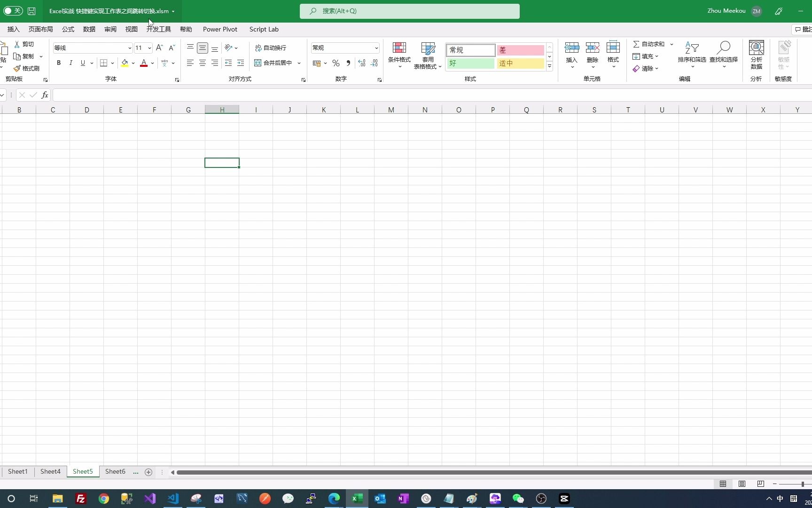The width and height of the screenshot is (812, 508).
Task: Open Outlook from the taskbar
Action: 380,499
